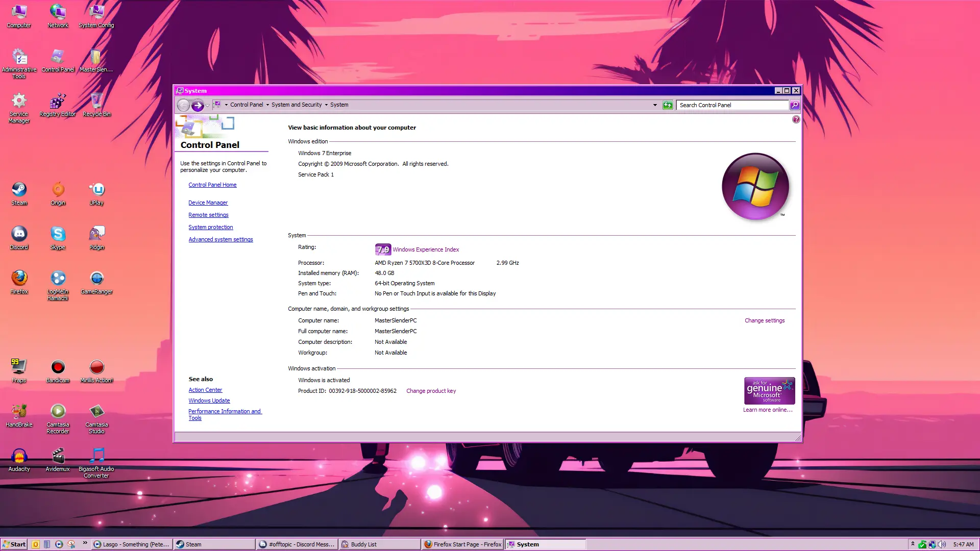This screenshot has width=980, height=551.
Task: Launch Fraps from desktop
Action: point(19,371)
